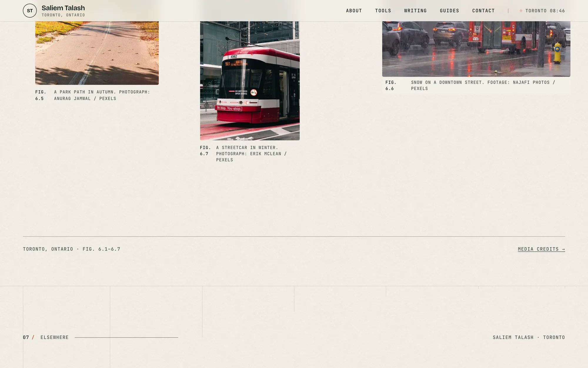Screen dimensions: 588x368
Task: Open the autumn park path photo
Action: click(x=97, y=53)
